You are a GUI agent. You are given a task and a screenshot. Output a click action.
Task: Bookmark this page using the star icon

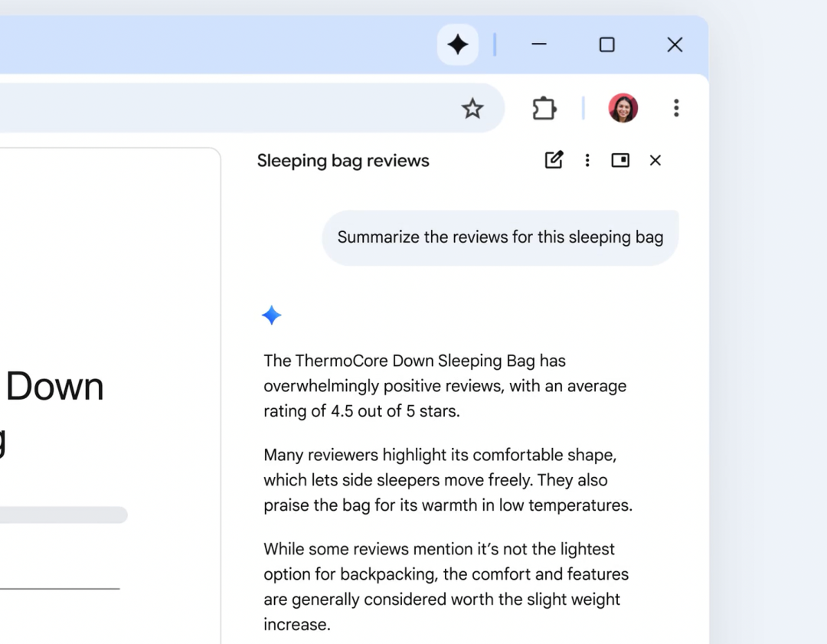pyautogui.click(x=472, y=108)
